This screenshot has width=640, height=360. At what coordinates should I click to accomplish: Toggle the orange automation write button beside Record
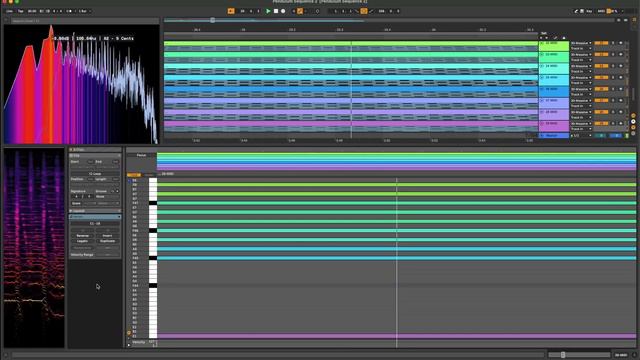coord(300,11)
